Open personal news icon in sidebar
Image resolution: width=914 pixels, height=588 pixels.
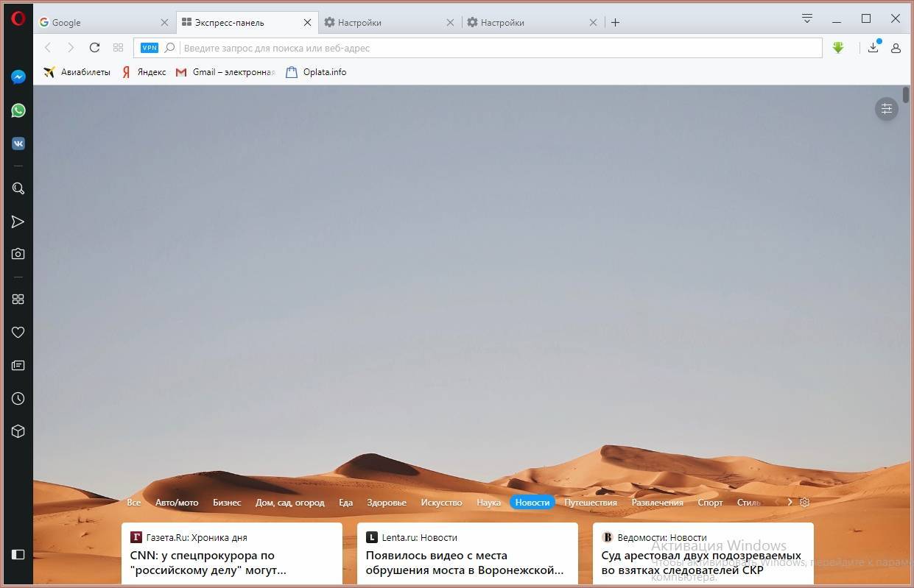pyautogui.click(x=18, y=366)
